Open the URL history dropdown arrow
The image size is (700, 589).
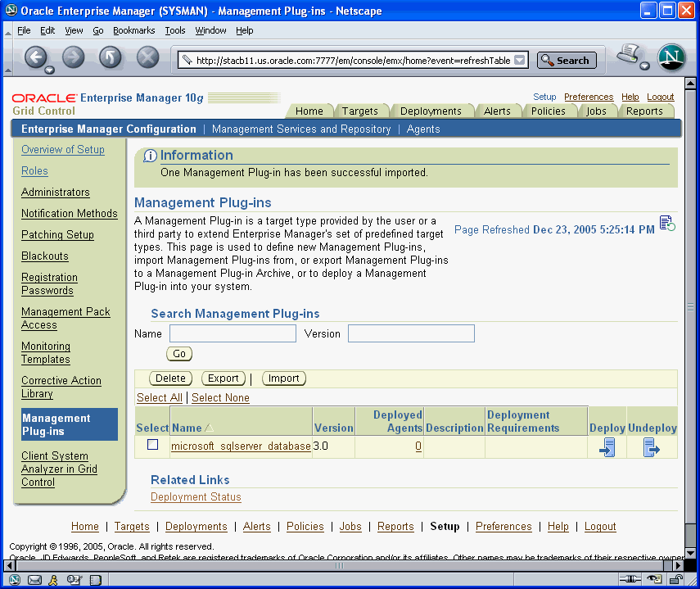click(522, 61)
